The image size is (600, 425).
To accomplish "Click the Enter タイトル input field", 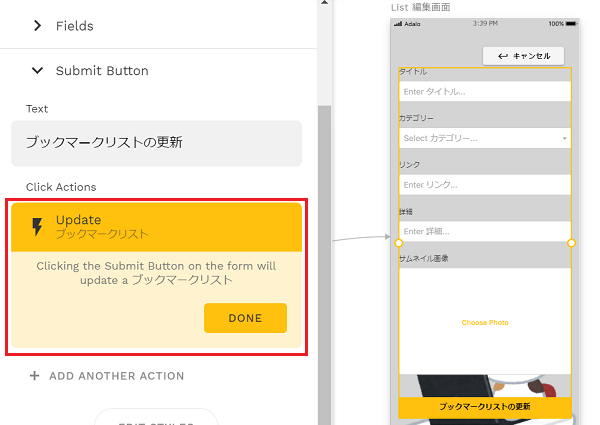I will [485, 91].
